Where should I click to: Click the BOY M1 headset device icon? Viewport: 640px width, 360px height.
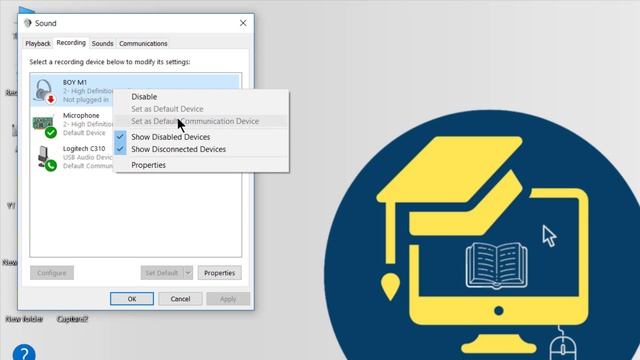click(x=44, y=91)
